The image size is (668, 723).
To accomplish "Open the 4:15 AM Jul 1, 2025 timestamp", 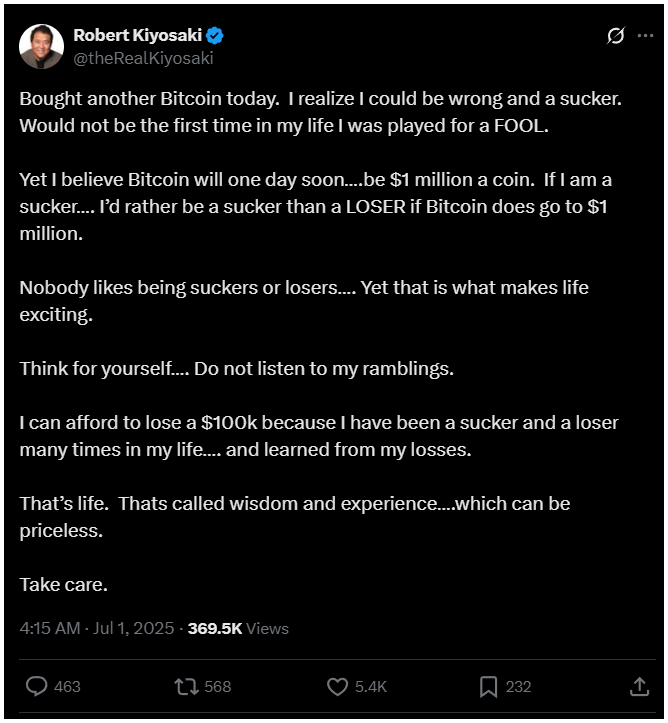I will 97,628.
